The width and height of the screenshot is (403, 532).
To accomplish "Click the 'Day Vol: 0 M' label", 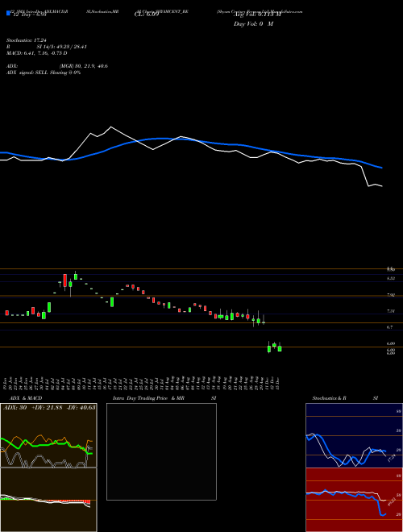I will pyautogui.click(x=253, y=24).
